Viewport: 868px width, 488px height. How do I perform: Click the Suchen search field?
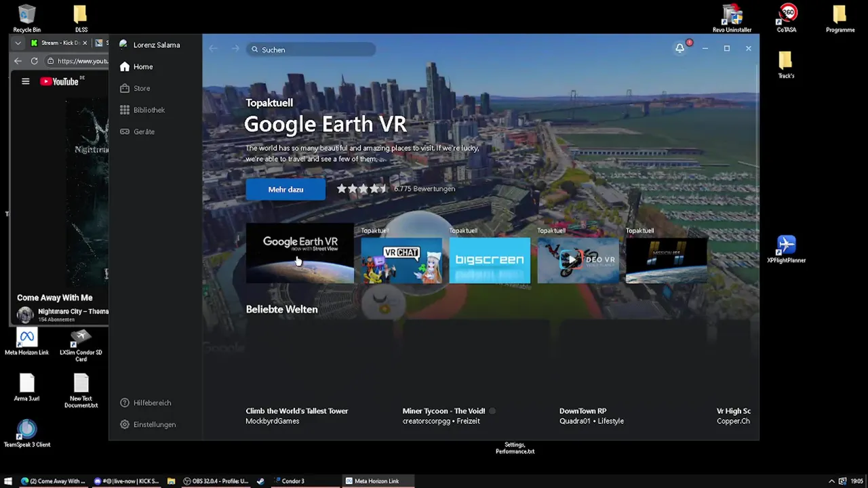click(x=311, y=49)
